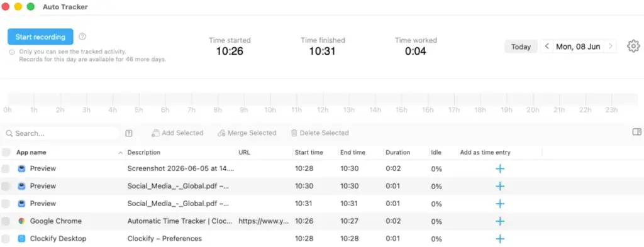This screenshot has width=644, height=247.
Task: Sort by App name column arrow
Action: (x=120, y=153)
